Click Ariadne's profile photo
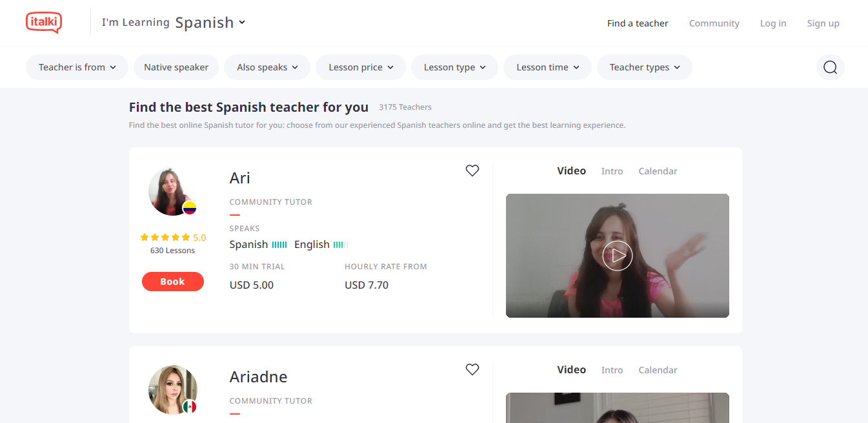Screen dimensions: 868x423 (x=172, y=390)
